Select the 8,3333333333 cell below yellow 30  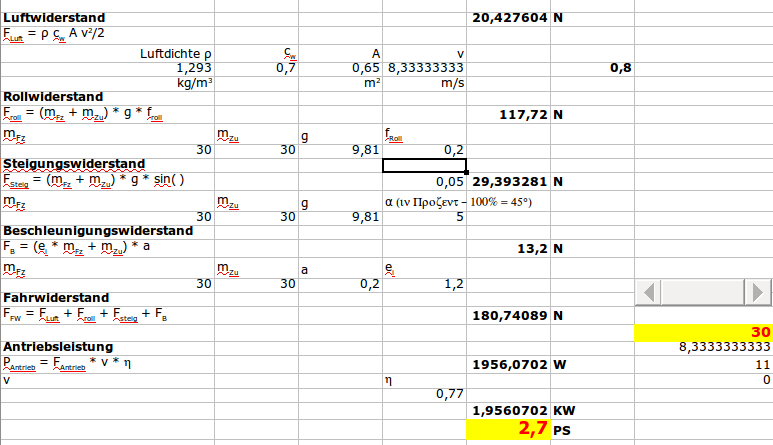[703, 348]
